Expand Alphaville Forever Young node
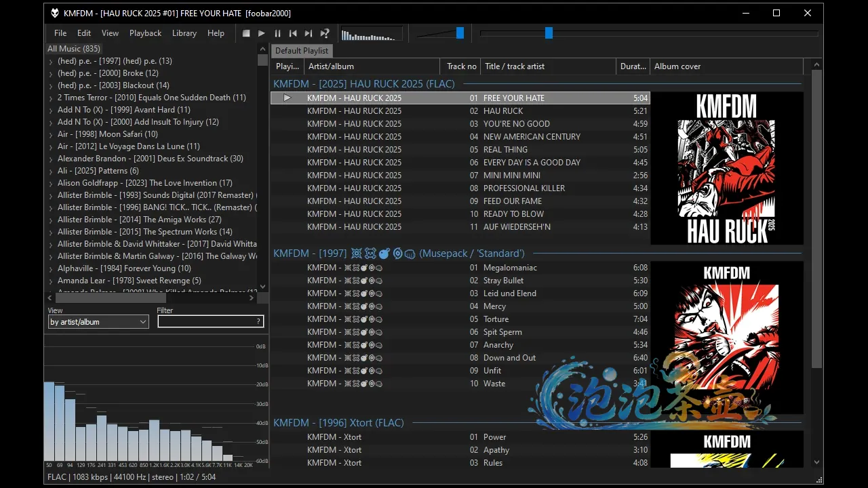 51,268
